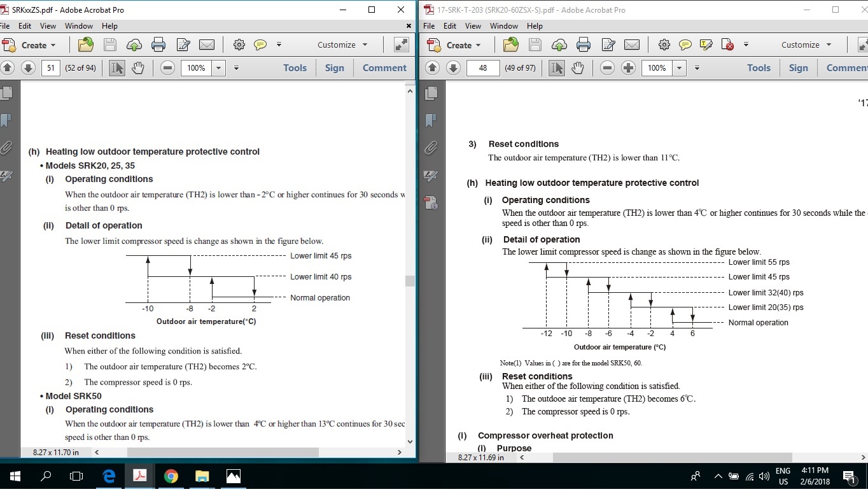Toggle read mode in SRKxxZS.pdf toolbar
The image size is (868, 494).
pyautogui.click(x=402, y=45)
